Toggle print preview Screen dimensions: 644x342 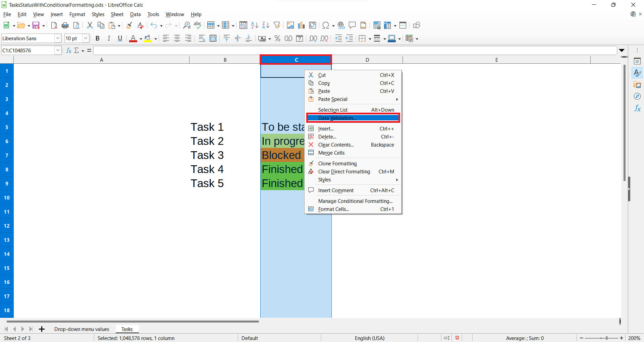[x=76, y=25]
